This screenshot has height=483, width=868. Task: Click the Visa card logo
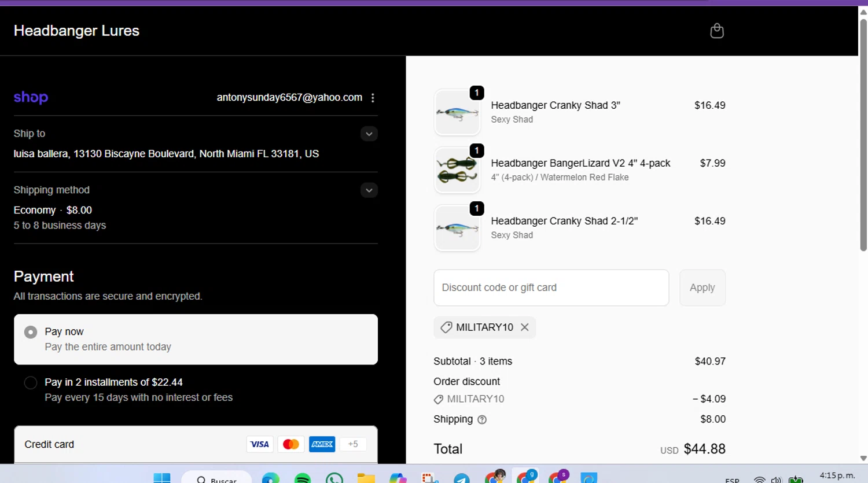[260, 444]
